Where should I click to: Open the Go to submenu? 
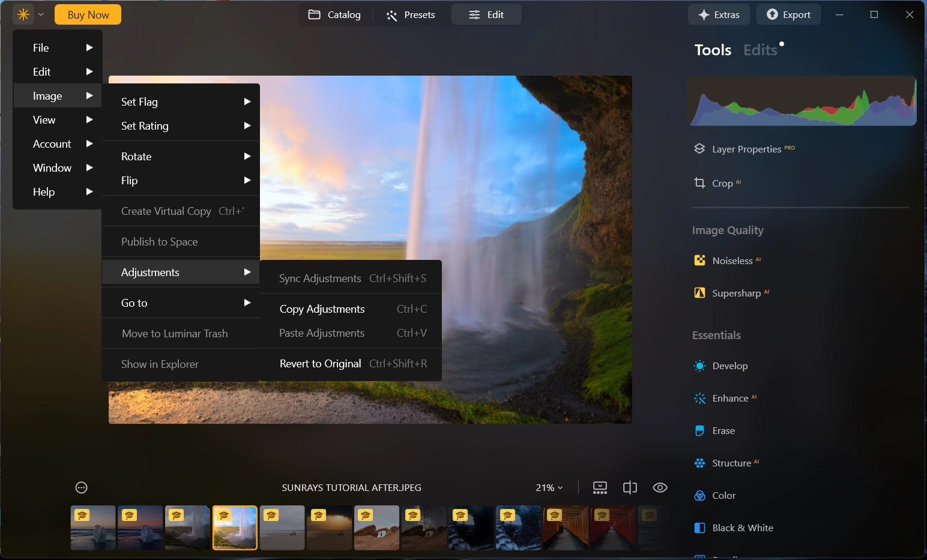pos(181,303)
